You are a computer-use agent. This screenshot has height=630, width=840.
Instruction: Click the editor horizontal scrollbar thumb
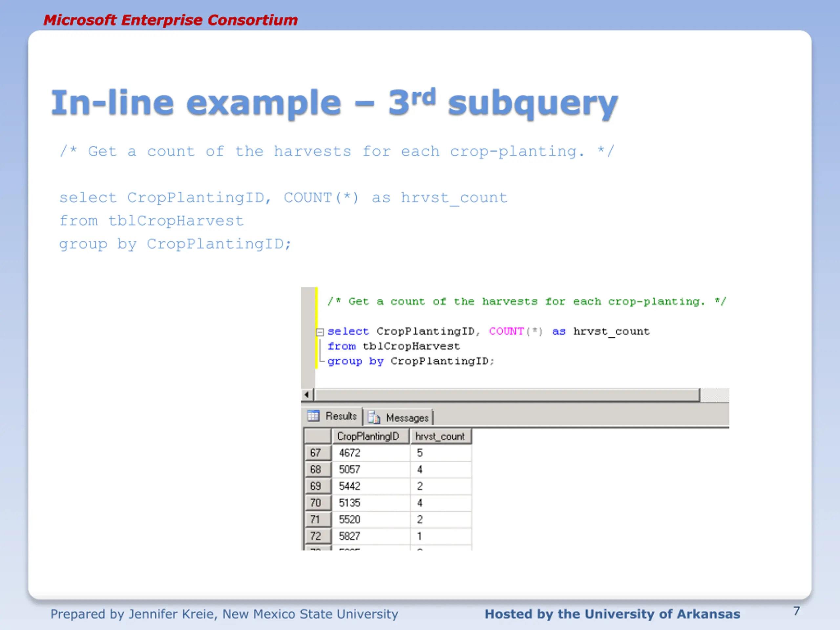(507, 394)
